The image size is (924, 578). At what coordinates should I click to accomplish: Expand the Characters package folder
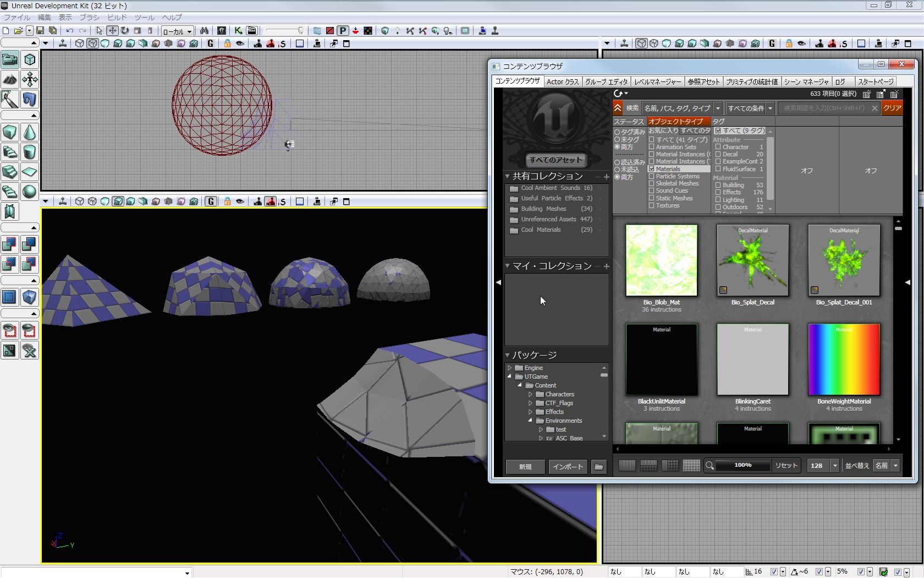[x=530, y=394]
